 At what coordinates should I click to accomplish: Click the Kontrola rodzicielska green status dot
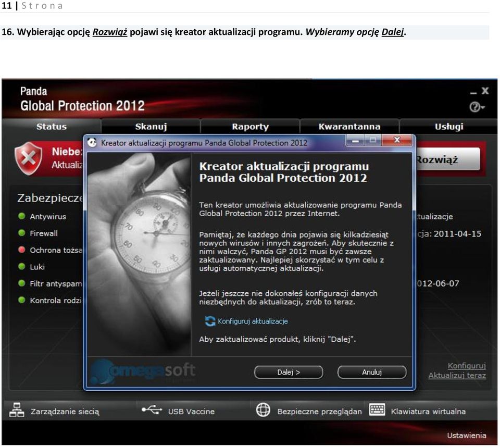click(x=22, y=300)
